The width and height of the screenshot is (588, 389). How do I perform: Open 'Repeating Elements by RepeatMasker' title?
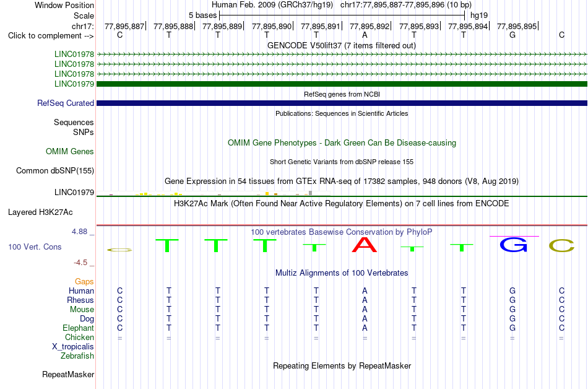pyautogui.click(x=342, y=365)
